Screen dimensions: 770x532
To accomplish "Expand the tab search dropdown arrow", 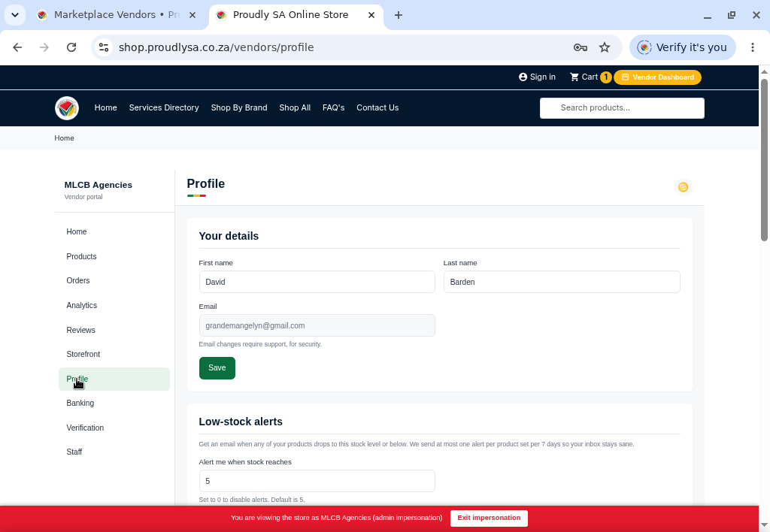I will pos(15,15).
